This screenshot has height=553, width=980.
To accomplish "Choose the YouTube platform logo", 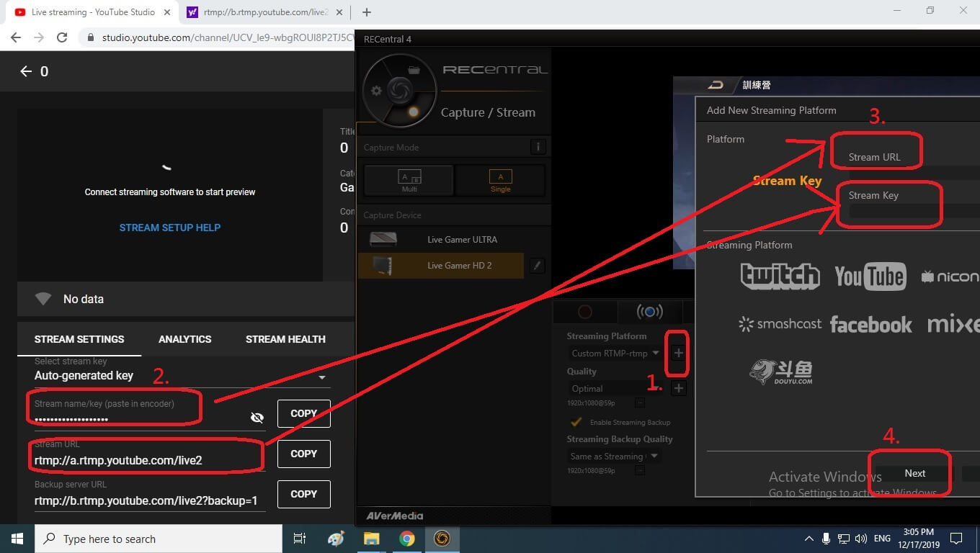I will click(x=870, y=276).
